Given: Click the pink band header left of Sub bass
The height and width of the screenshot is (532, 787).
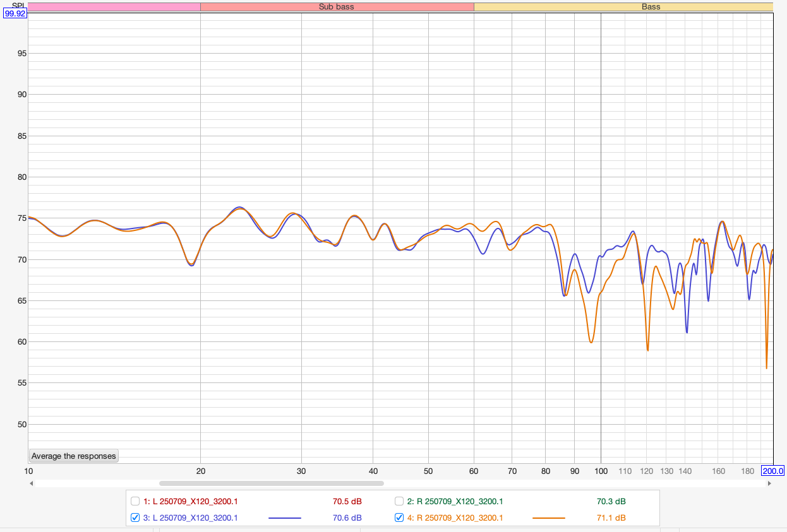Looking at the screenshot, I should 114,7.
